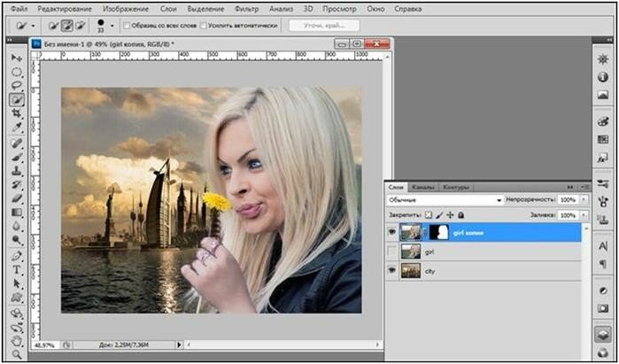Toggle lock transparent pixels icon
Screen dimensions: 619x364
pos(429,215)
